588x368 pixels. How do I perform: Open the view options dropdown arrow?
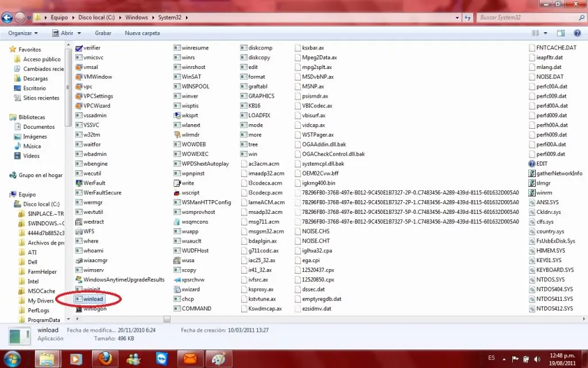[x=546, y=33]
